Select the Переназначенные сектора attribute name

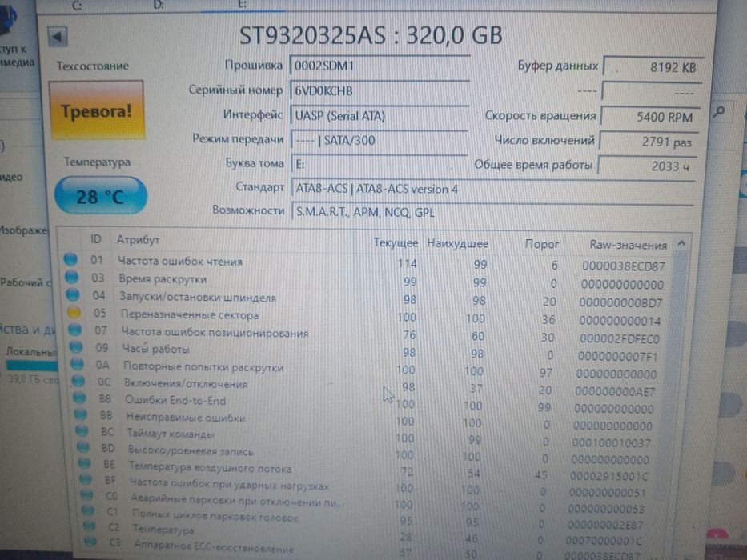(190, 314)
